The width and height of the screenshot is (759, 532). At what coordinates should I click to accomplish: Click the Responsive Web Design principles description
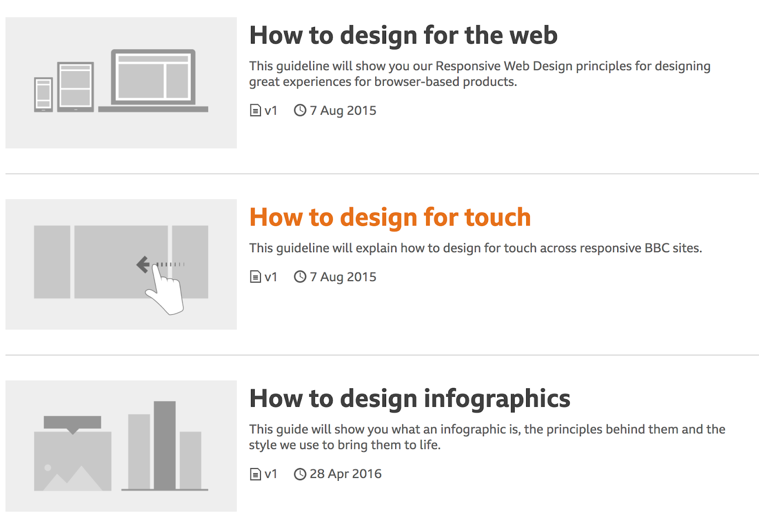coord(480,74)
